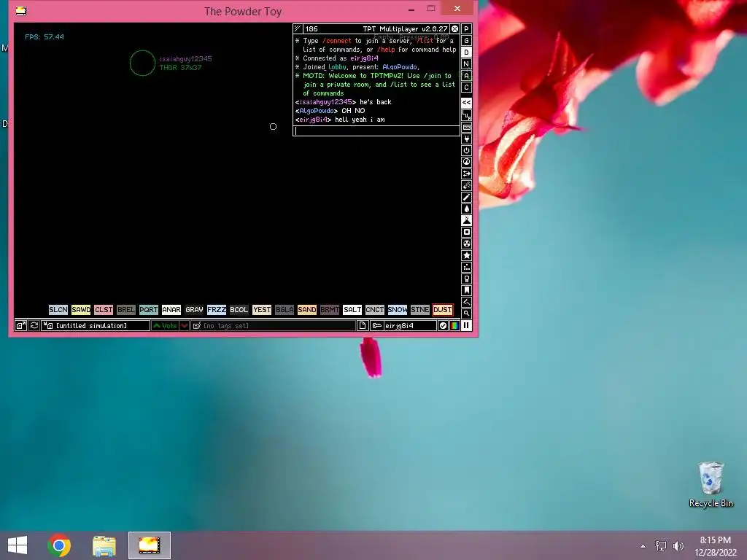Select the CNCT element
This screenshot has width=747, height=560.
(x=374, y=309)
